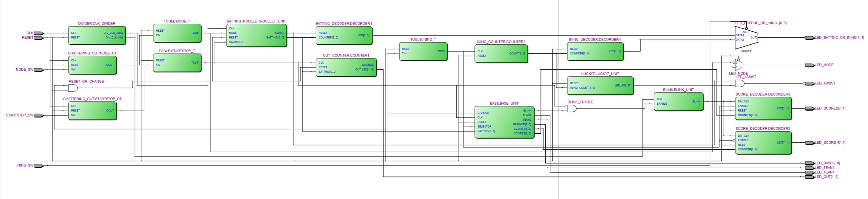868x199 pixels.
Task: Click the ASSIST port on ROULLET_UNIT
Action: click(x=279, y=33)
